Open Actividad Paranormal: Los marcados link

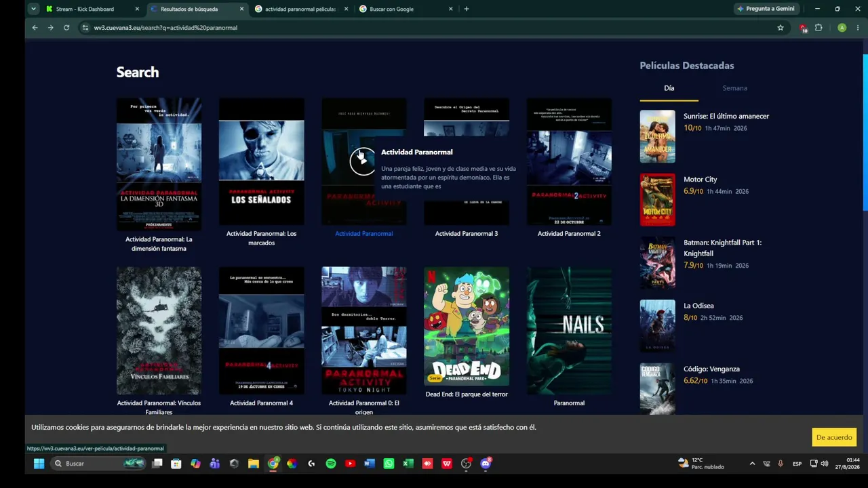tap(261, 238)
